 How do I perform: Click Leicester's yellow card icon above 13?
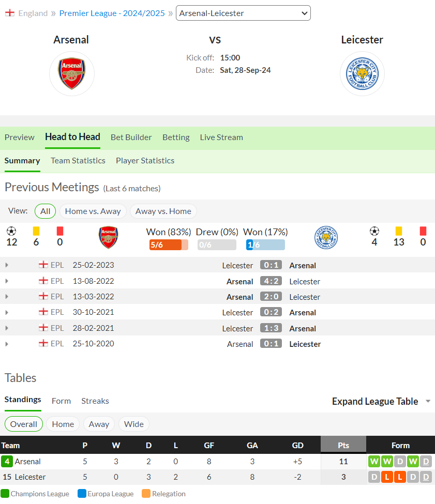pyautogui.click(x=399, y=231)
